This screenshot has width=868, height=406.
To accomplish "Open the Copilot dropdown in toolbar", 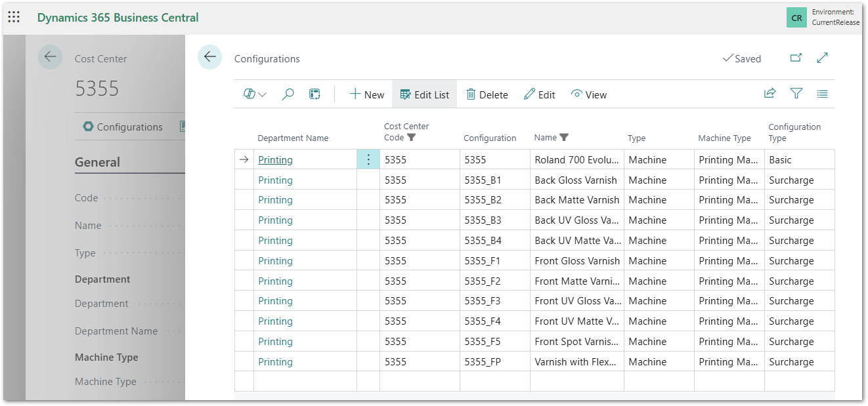I will pos(255,94).
